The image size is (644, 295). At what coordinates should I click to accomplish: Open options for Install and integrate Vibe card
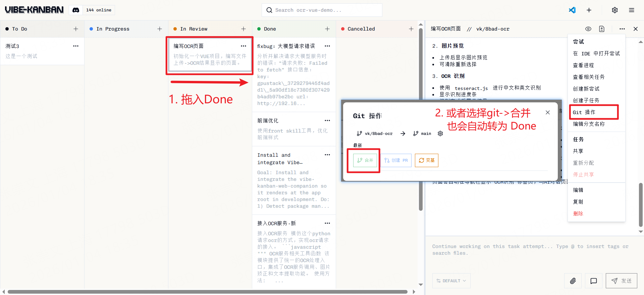(x=327, y=155)
